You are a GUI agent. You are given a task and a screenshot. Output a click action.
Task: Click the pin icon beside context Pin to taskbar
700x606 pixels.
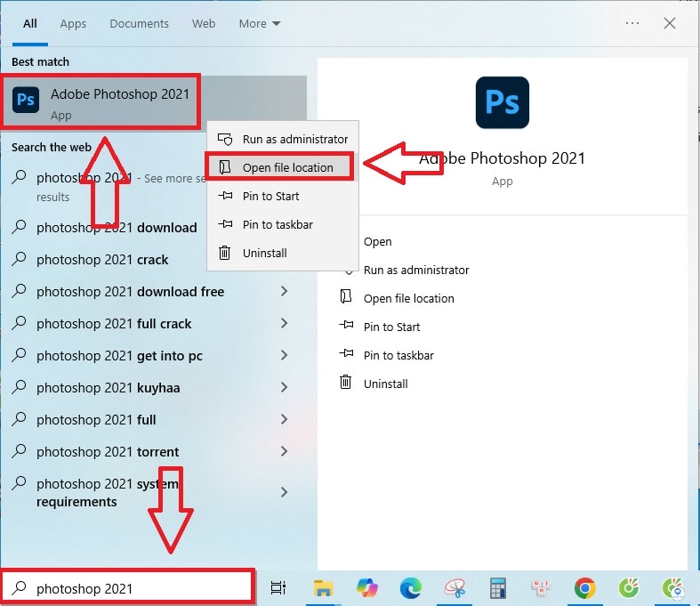click(x=225, y=223)
